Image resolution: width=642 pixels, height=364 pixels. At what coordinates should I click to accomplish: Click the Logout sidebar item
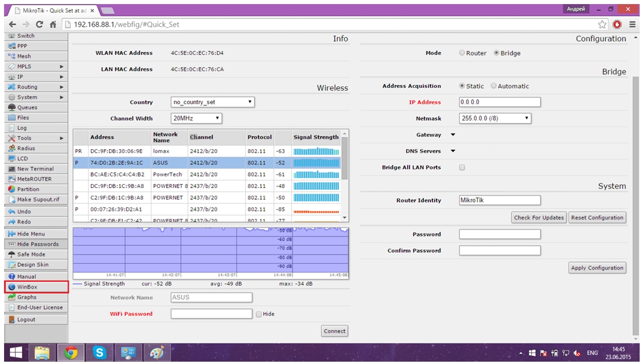click(x=37, y=319)
